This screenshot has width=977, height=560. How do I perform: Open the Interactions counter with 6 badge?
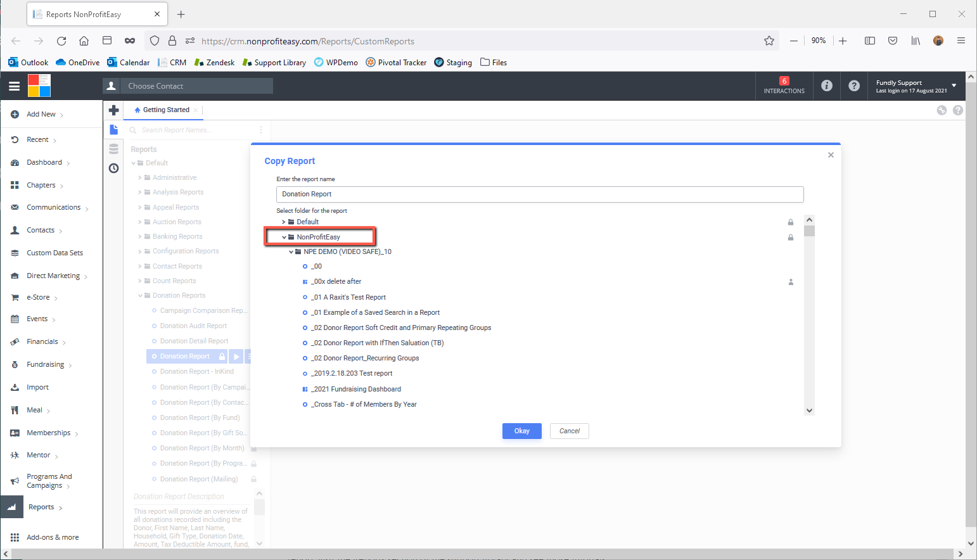(x=784, y=86)
